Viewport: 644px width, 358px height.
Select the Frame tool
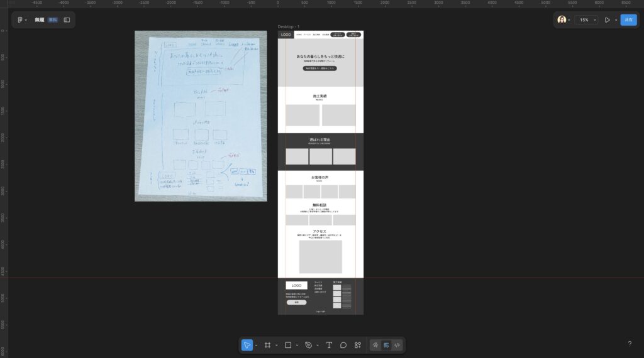click(x=267, y=345)
